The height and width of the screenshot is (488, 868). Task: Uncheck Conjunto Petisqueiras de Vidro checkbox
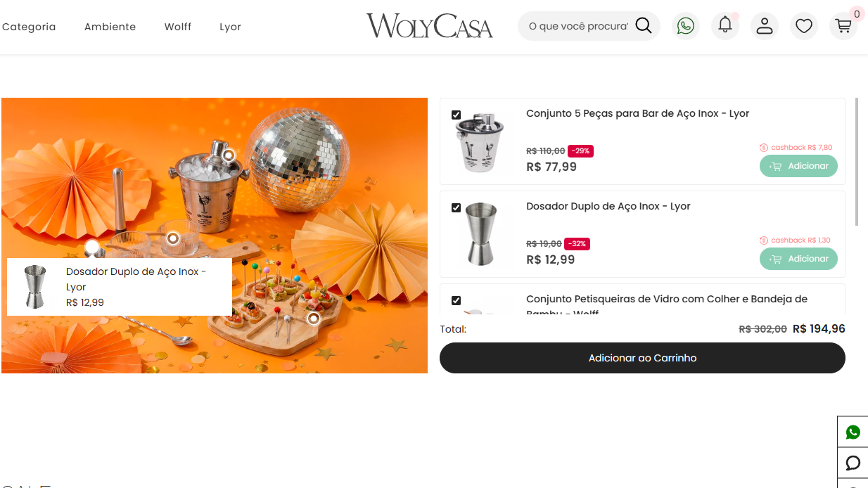pyautogui.click(x=456, y=300)
